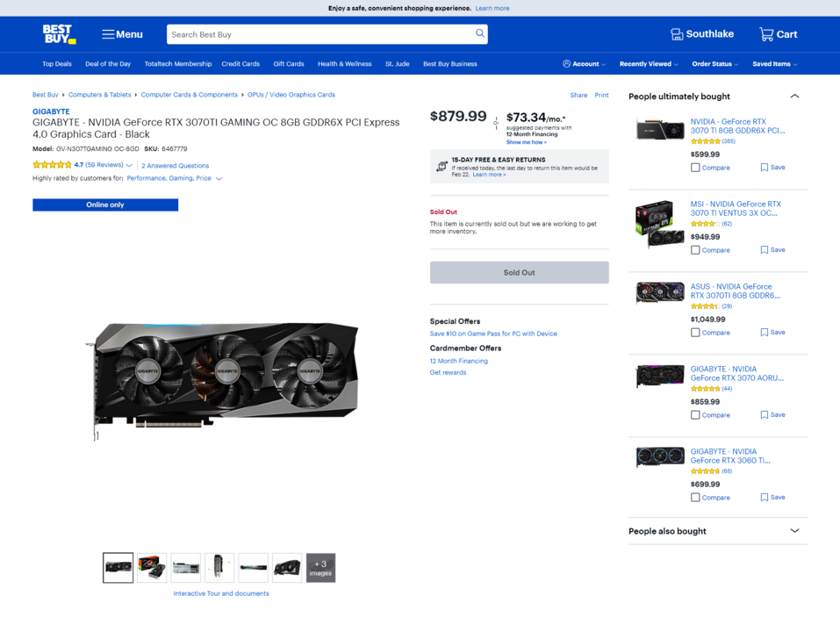This screenshot has width=840, height=632.
Task: Save the MSI VENTUS card via heart icon
Action: point(763,249)
